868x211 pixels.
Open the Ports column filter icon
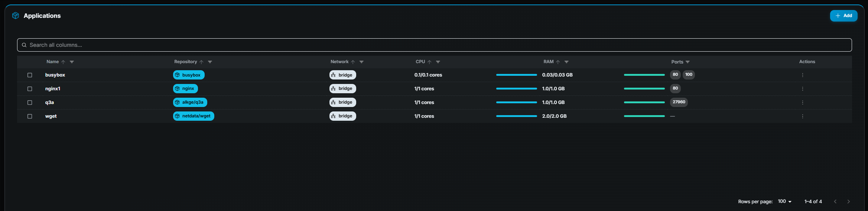pos(687,62)
